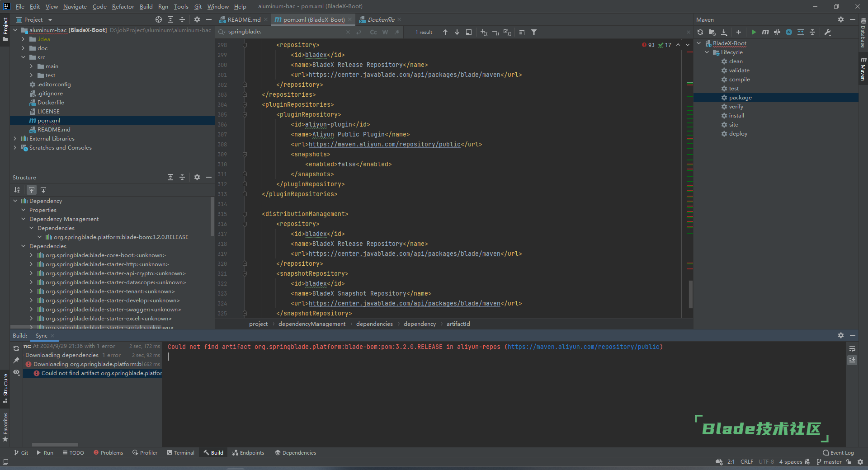Screen dimensions: 868x470
Task: Toggle Words option in search bar
Action: pos(385,32)
